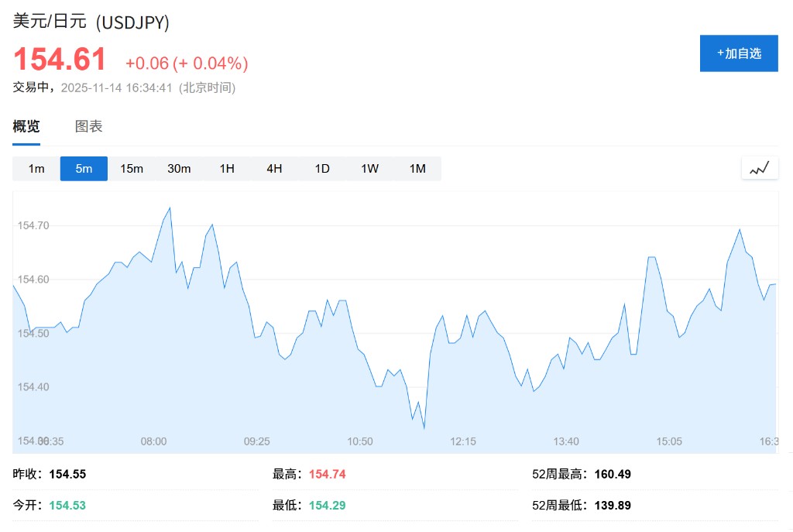Click the 154.70 price axis label

[33, 226]
